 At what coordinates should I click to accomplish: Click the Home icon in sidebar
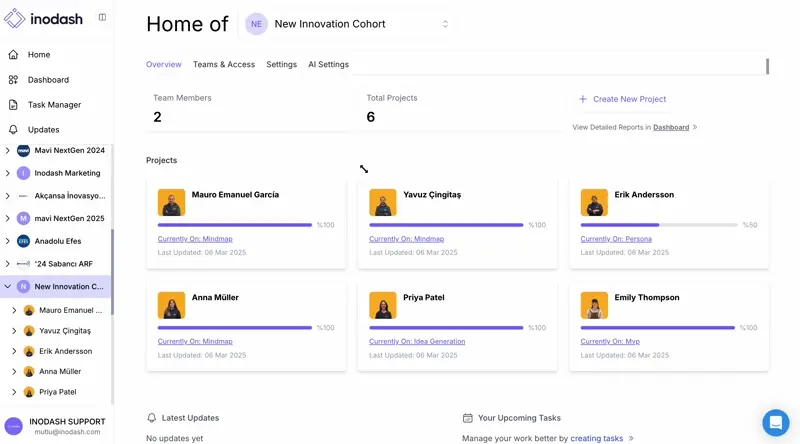(13, 55)
